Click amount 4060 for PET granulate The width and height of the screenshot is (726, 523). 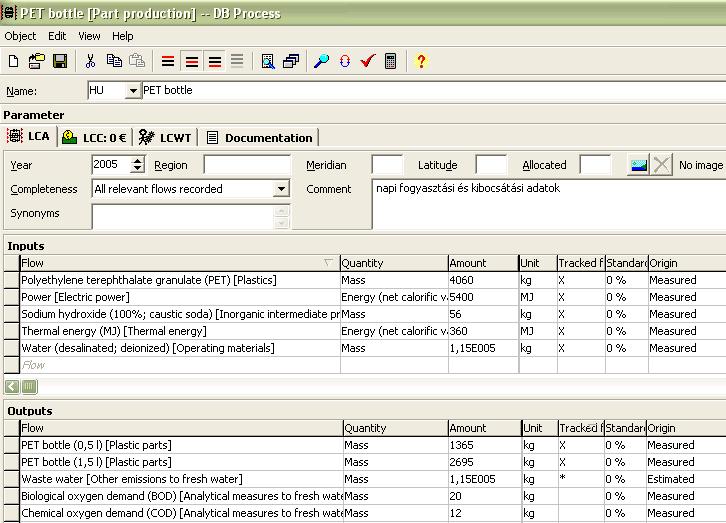point(483,280)
